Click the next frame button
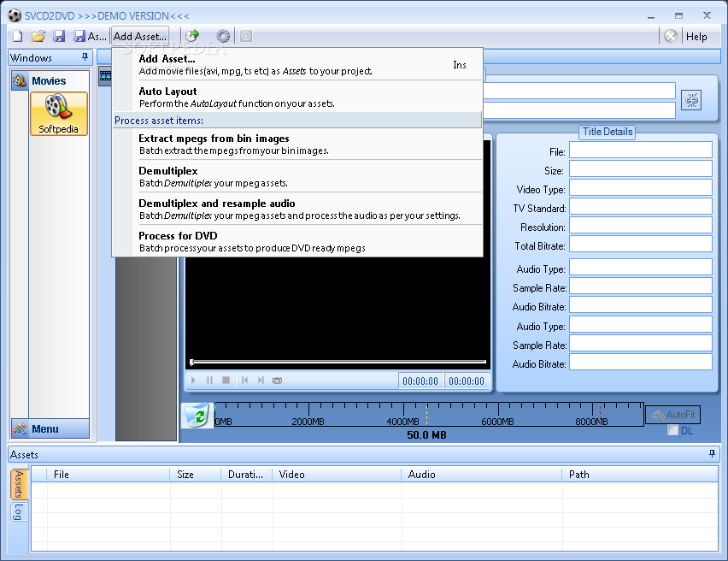The image size is (728, 561). tap(261, 381)
